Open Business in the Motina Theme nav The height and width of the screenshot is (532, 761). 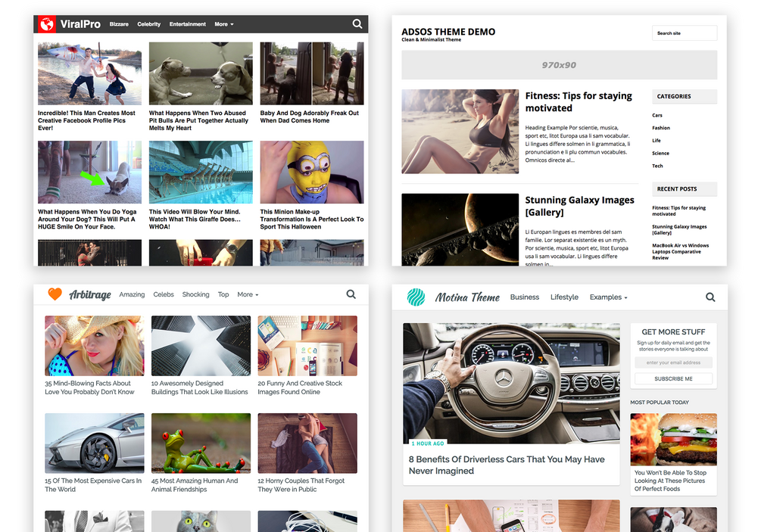525,297
